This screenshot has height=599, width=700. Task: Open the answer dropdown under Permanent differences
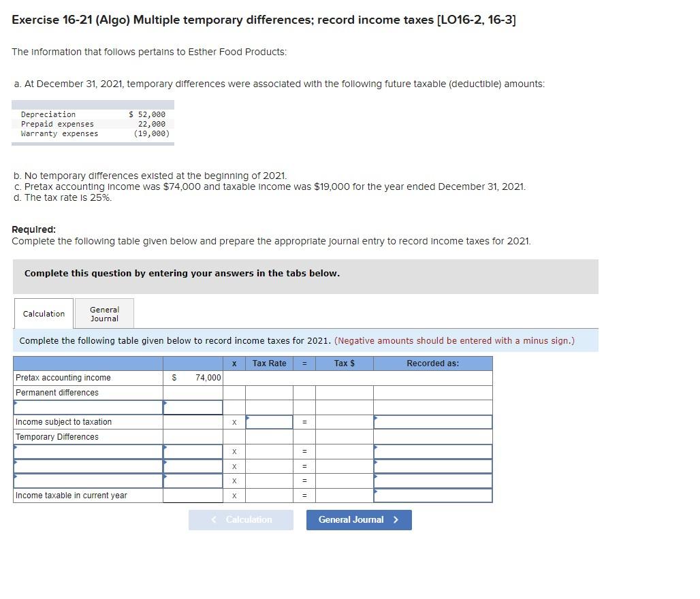pos(87,407)
